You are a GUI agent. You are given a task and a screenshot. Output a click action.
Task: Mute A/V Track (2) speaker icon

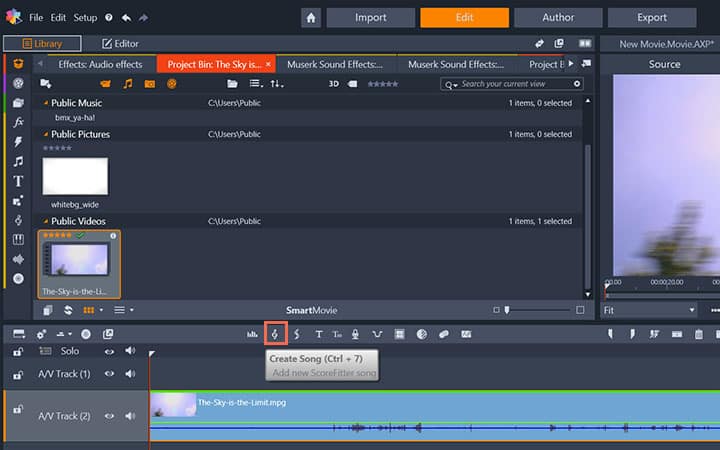click(130, 416)
